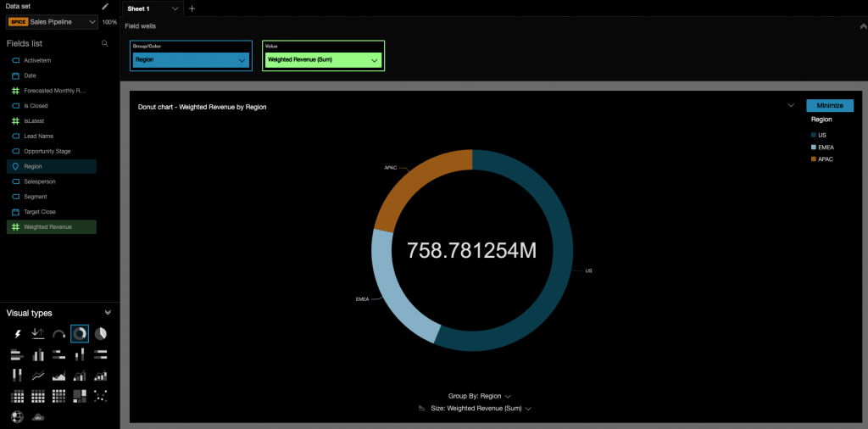
Task: Pick the globe map visual type
Action: coord(17,416)
